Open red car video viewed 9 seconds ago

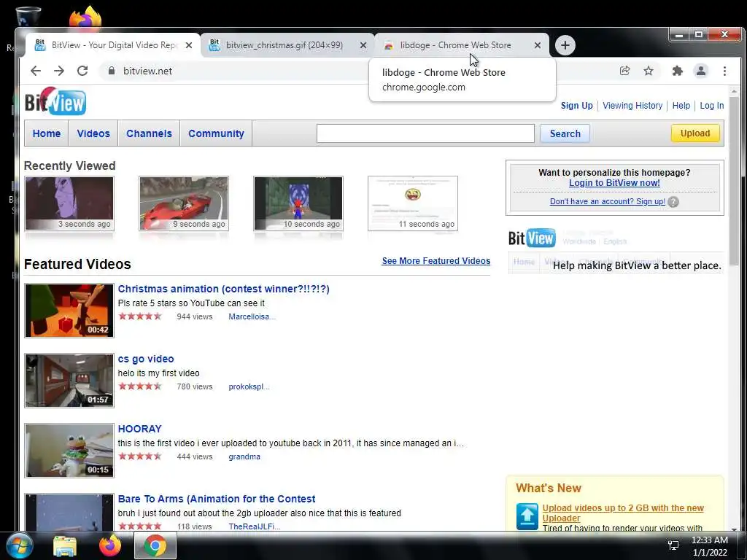(x=184, y=203)
